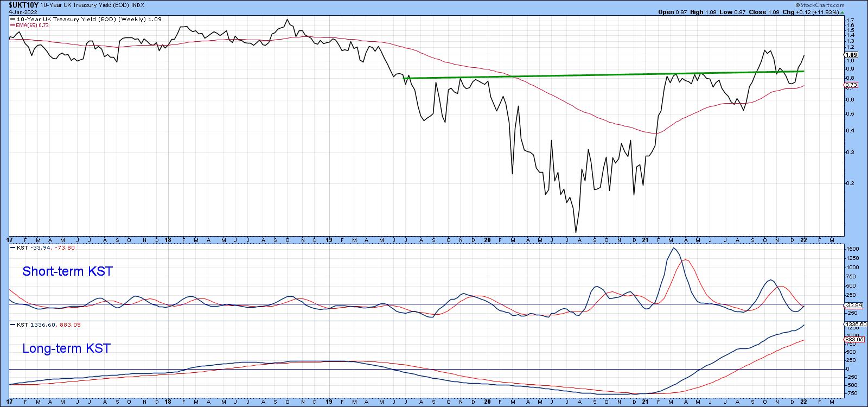
Task: Click the 1336.60 KST axis tag
Action: pos(854,324)
